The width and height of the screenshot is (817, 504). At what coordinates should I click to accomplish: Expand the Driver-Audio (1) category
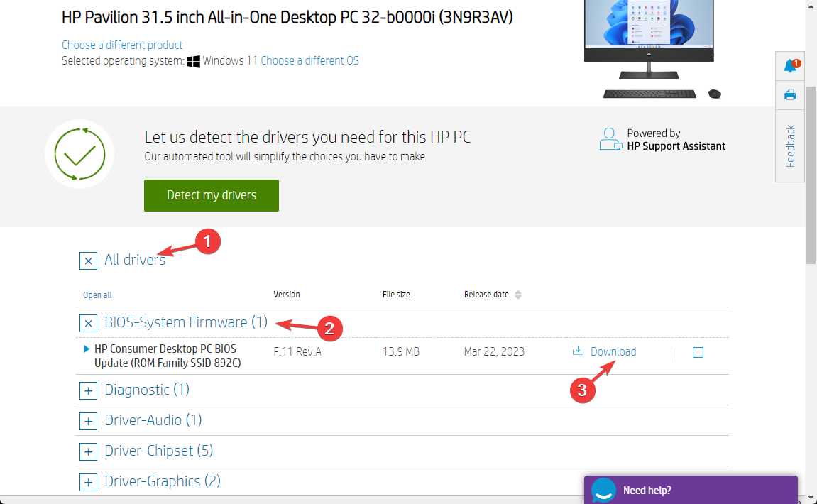(x=88, y=421)
